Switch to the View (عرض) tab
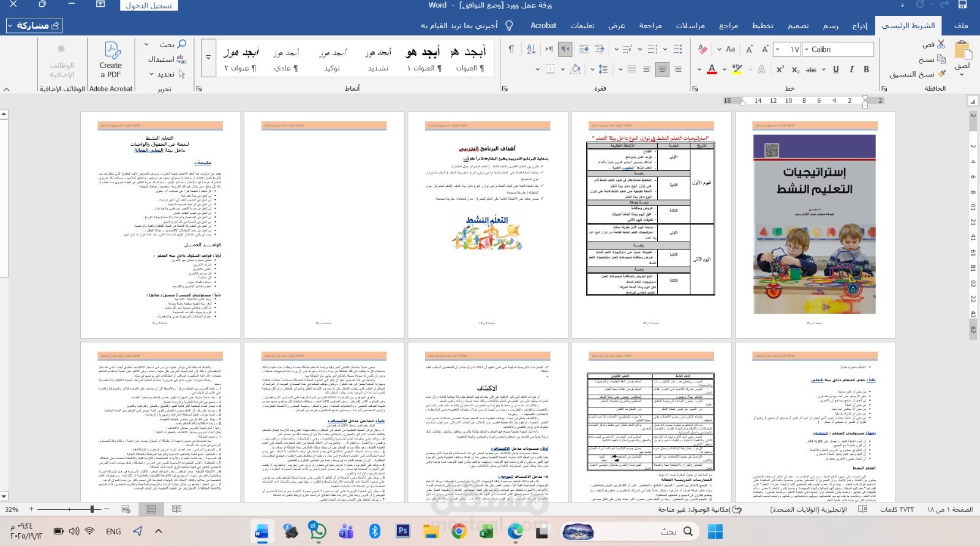 pos(617,25)
